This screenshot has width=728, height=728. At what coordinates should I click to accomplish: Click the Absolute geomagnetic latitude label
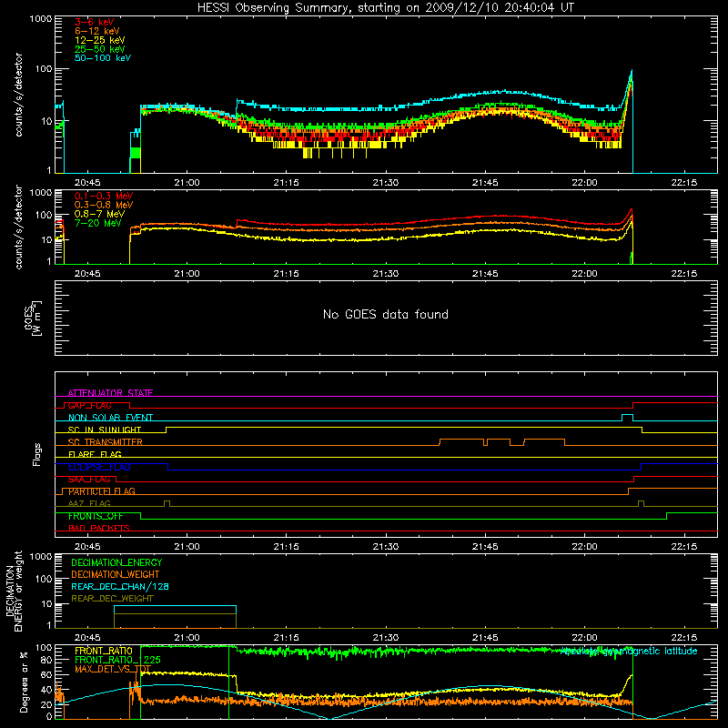[629, 652]
